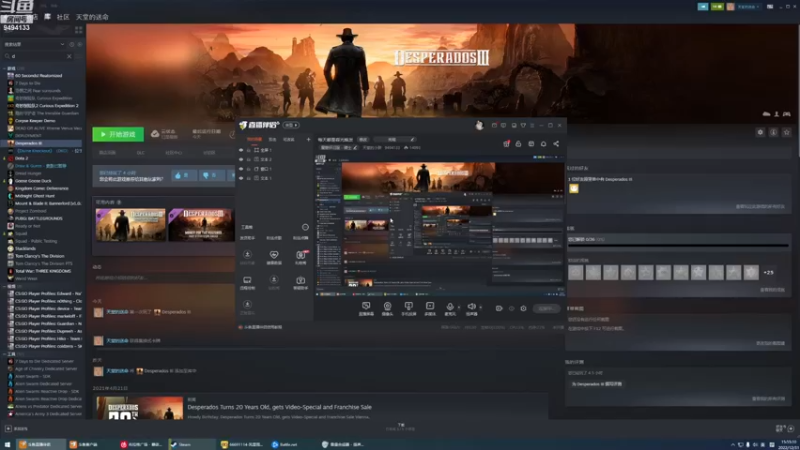Focus the Steam library search box
The image size is (800, 450).
click(x=38, y=56)
